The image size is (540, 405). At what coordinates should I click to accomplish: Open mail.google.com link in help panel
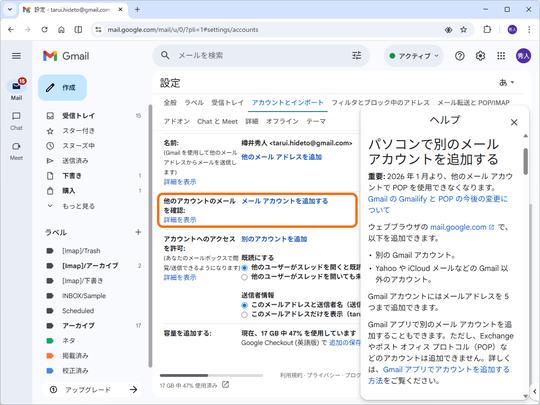coord(462,227)
